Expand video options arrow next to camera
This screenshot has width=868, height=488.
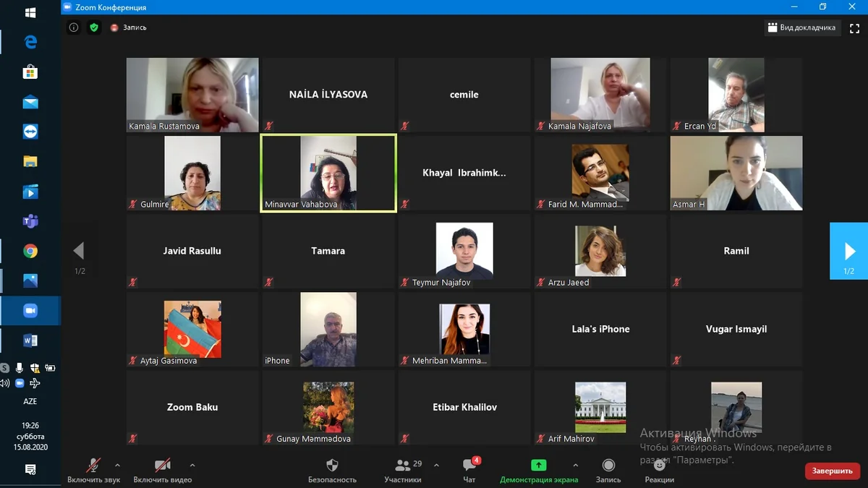pyautogui.click(x=192, y=465)
